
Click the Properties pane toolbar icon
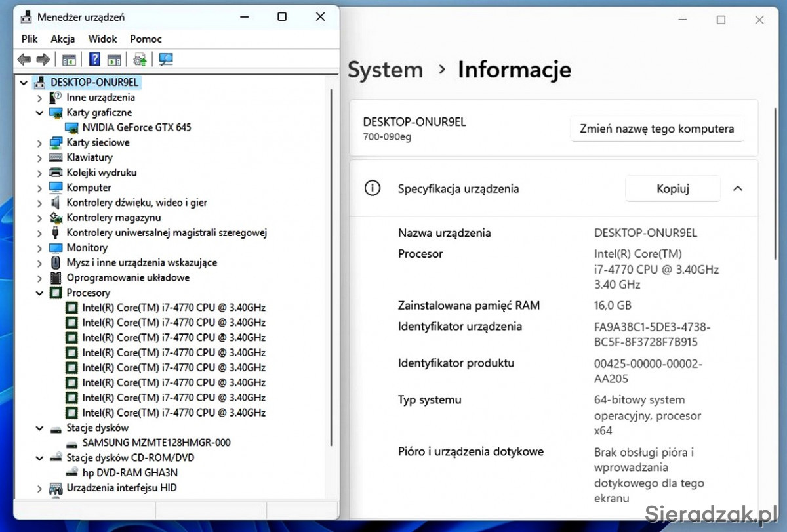115,60
